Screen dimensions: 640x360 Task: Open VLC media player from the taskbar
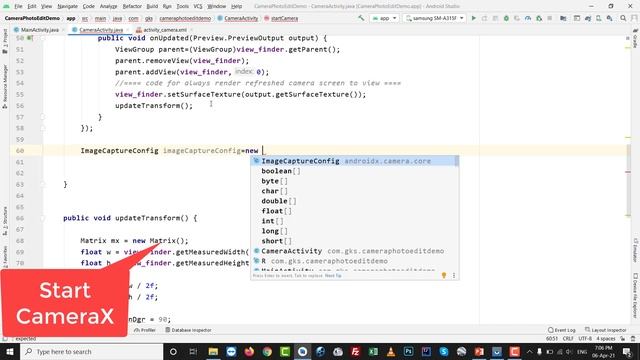tap(391, 351)
